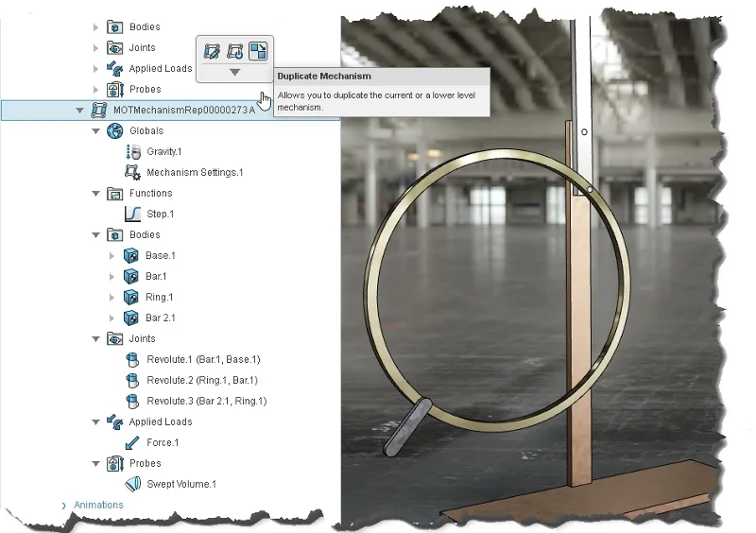The height and width of the screenshot is (533, 756).
Task: Expand the context toolbar down arrow
Action: (235, 73)
